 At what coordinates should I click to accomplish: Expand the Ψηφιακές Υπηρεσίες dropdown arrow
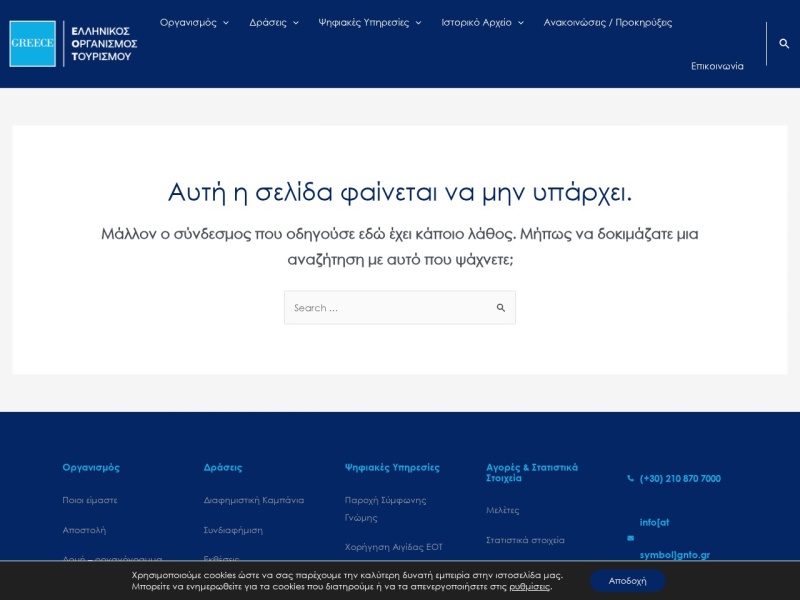[x=418, y=23]
